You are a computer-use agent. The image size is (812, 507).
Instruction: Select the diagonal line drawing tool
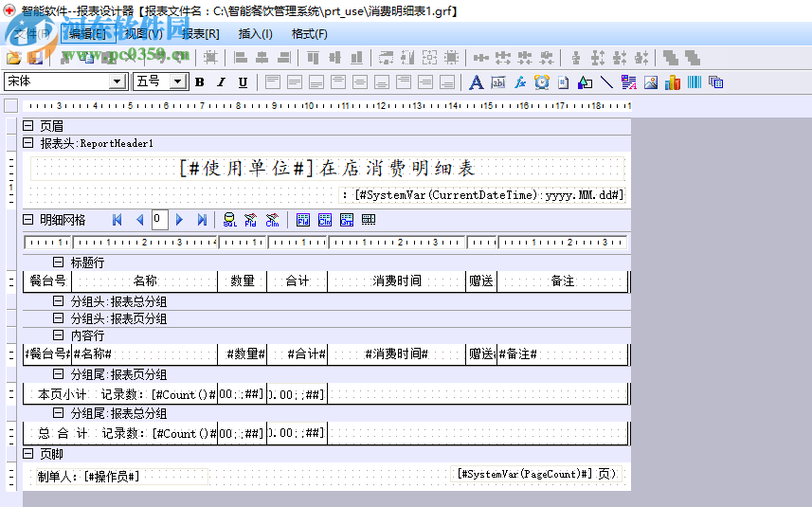[x=607, y=82]
